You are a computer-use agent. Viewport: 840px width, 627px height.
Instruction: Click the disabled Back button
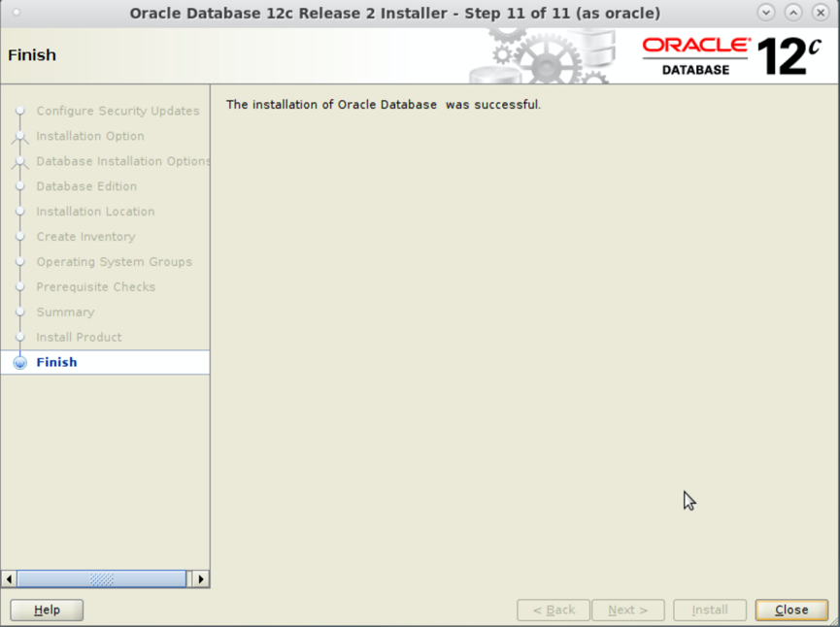(x=554, y=610)
